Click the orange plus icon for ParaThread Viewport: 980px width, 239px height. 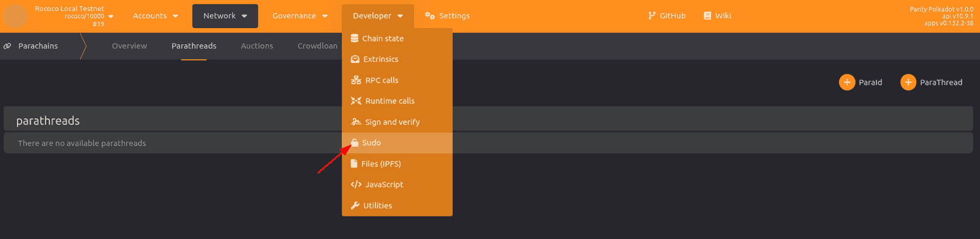click(908, 82)
